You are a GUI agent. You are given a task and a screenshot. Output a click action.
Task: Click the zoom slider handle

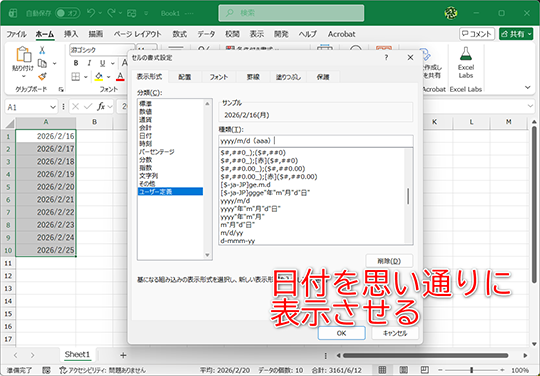(x=471, y=370)
